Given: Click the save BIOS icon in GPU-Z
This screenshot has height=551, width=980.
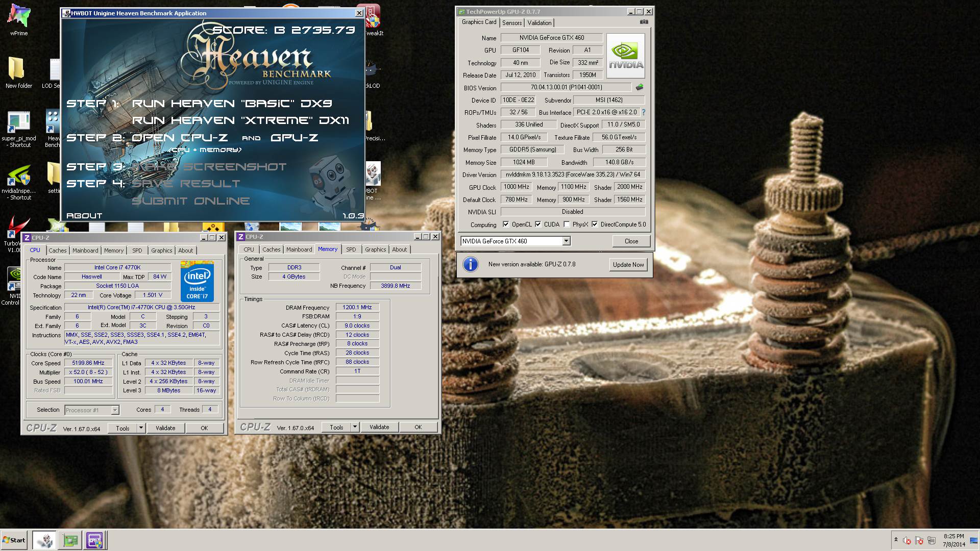Looking at the screenshot, I should coord(639,87).
